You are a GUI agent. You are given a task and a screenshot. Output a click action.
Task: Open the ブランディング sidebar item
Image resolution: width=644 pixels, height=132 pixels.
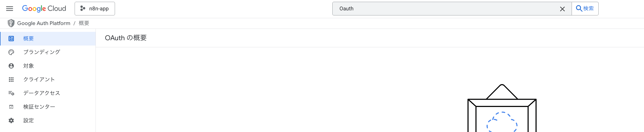click(x=42, y=52)
